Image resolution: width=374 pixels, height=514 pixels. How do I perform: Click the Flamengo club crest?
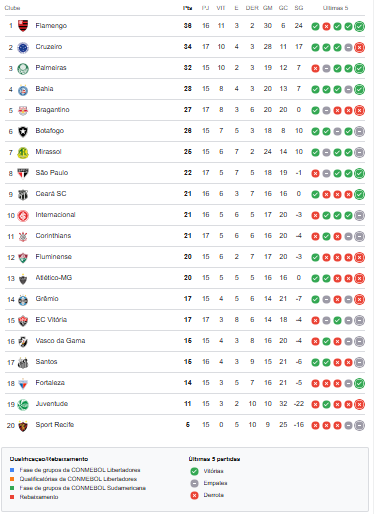(x=23, y=26)
